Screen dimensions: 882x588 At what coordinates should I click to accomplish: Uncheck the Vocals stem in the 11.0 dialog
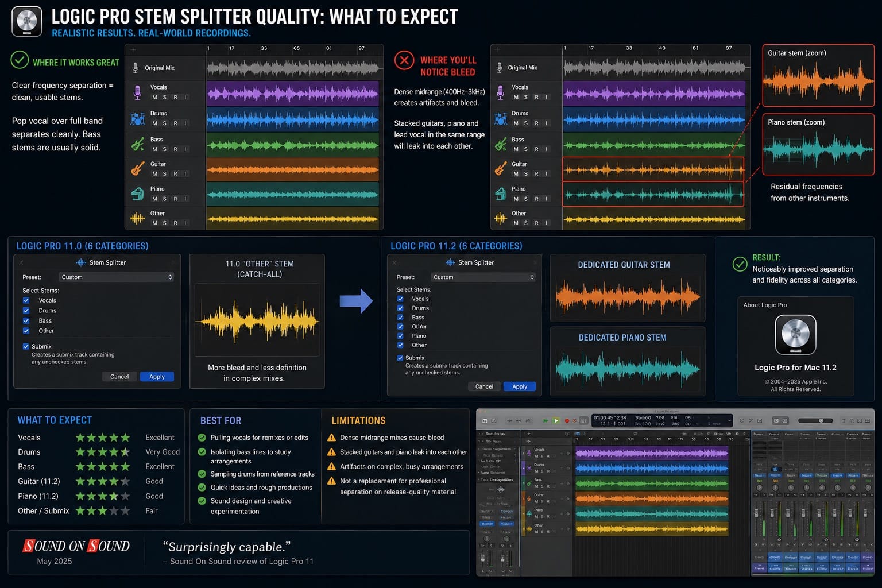(26, 300)
